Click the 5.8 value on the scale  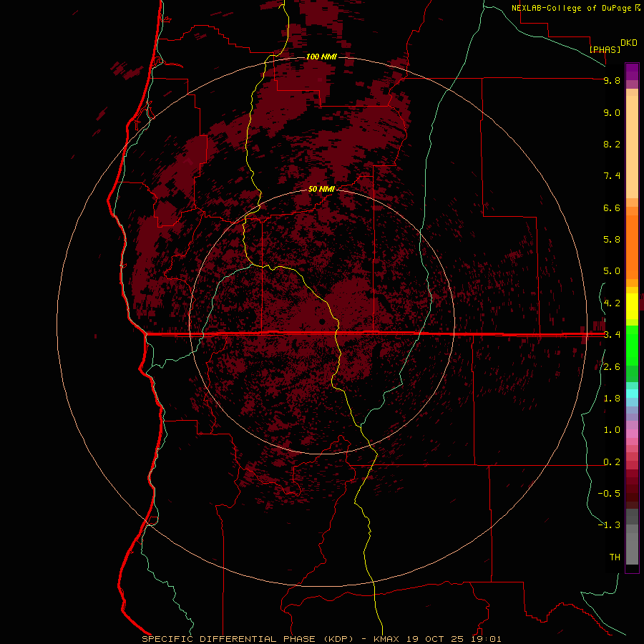tap(612, 240)
